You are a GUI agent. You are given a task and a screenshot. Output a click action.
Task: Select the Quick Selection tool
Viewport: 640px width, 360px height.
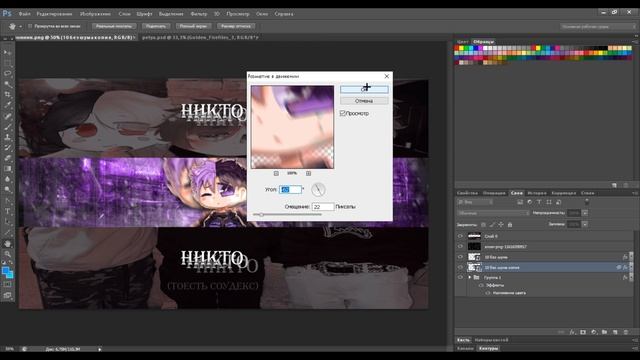(x=7, y=84)
